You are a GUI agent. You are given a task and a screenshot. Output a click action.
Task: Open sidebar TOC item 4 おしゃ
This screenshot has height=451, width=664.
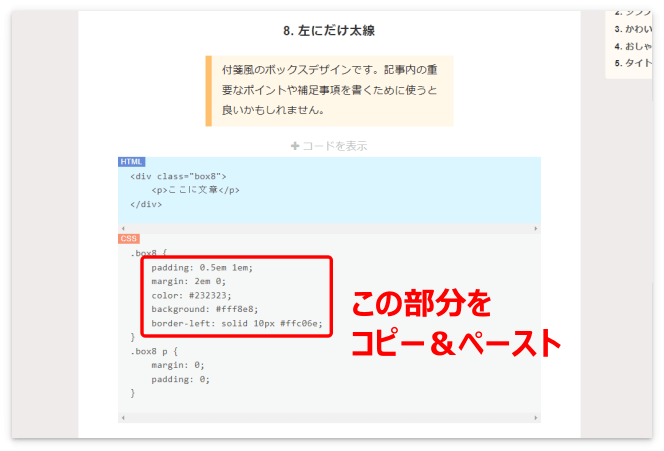633,46
